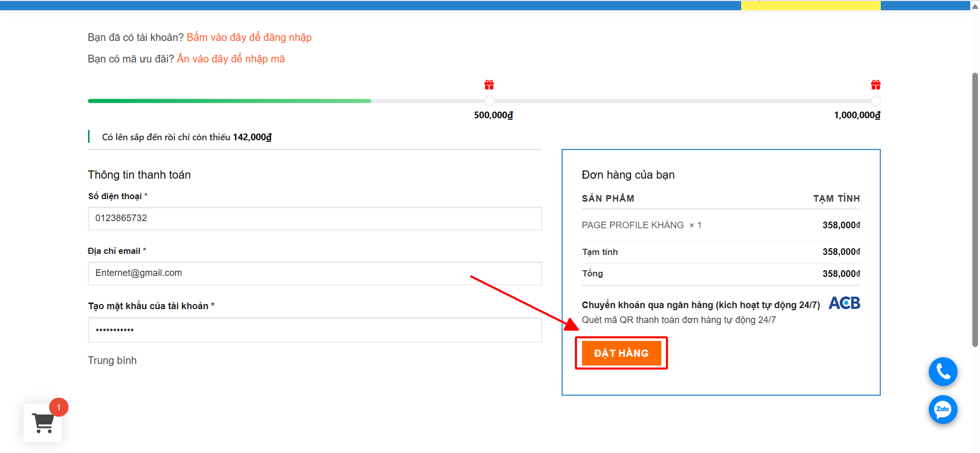
Task: Click the gift icon above 1,000,000đ
Action: coord(876,85)
